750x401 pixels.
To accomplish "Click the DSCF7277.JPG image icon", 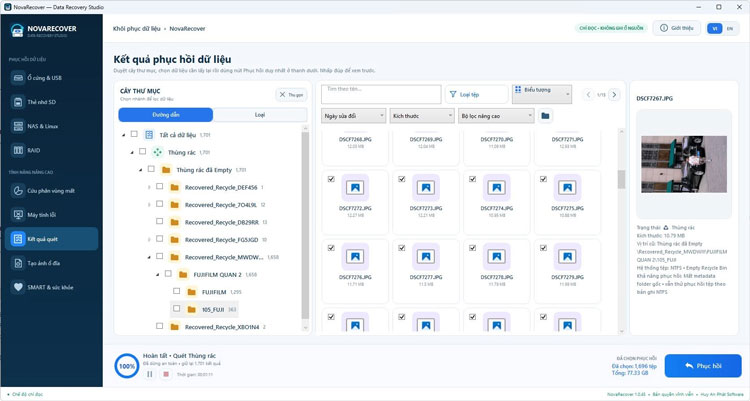I will coord(426,256).
